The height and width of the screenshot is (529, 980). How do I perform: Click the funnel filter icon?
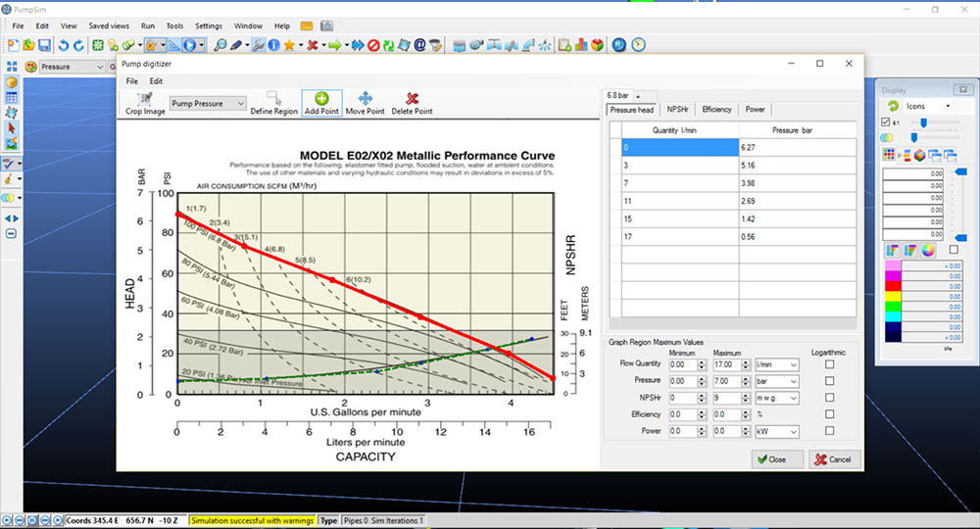(x=436, y=45)
